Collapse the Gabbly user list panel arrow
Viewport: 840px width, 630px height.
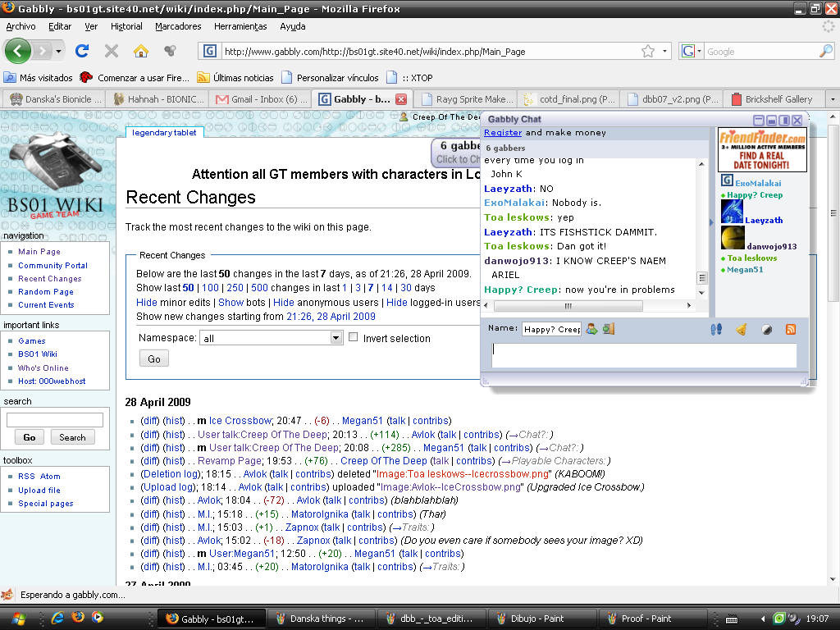pyautogui.click(x=712, y=222)
